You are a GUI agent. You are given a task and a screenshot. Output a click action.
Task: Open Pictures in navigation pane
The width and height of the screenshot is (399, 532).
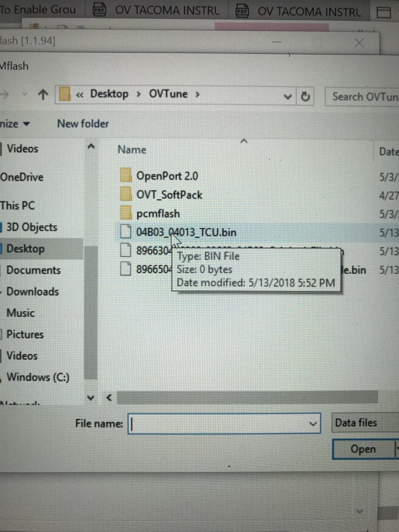pyautogui.click(x=25, y=334)
